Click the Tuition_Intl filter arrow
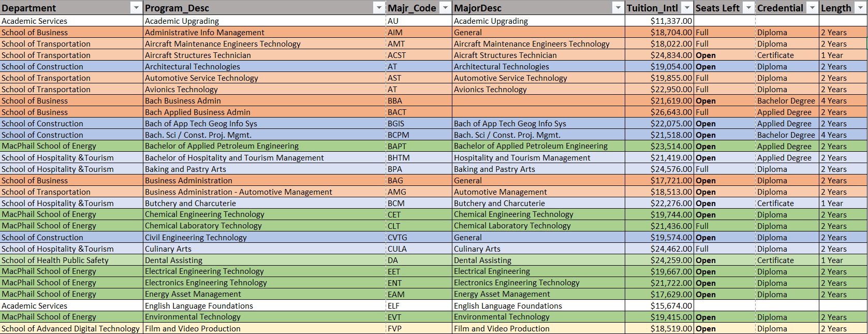 (686, 8)
